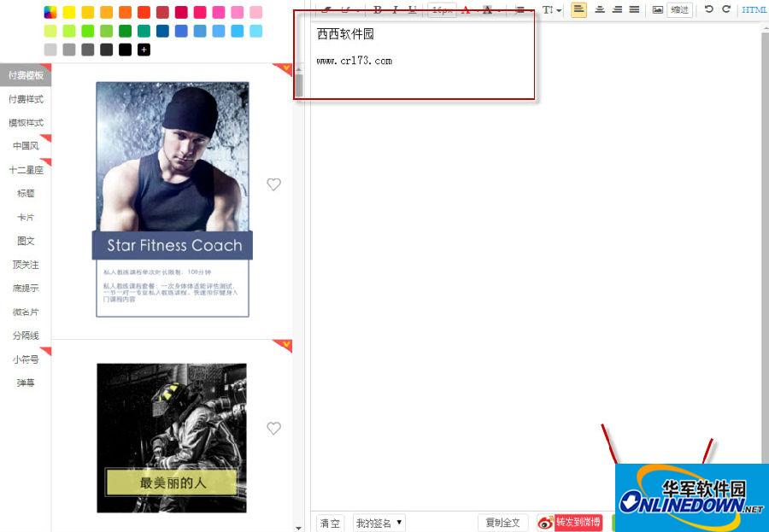
Task: Click the template list scroll-down arrow
Action: pos(299,528)
